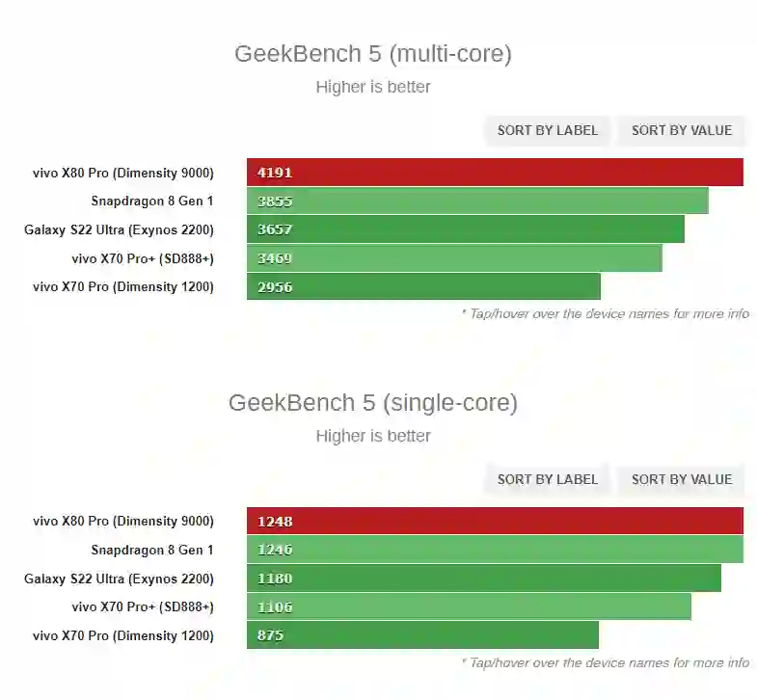Open Galaxy S22 Ultra label in single-core chart
The width and height of the screenshot is (757, 700).
(x=119, y=579)
